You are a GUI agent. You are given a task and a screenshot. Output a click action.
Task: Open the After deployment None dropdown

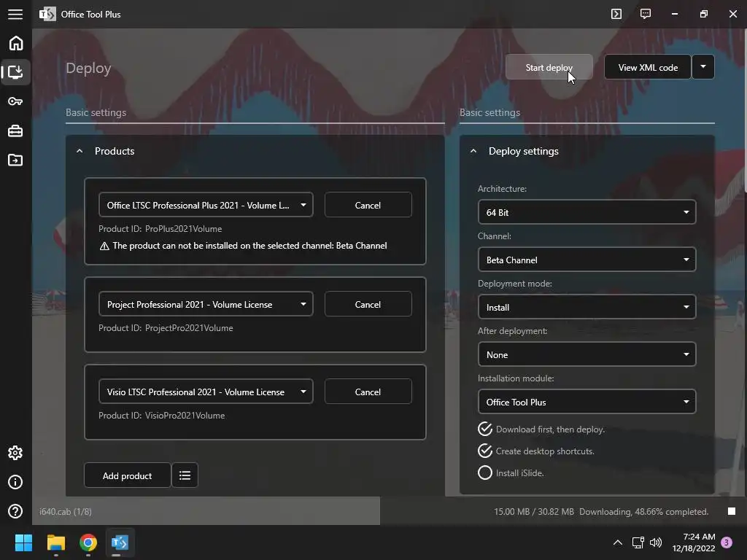click(587, 354)
